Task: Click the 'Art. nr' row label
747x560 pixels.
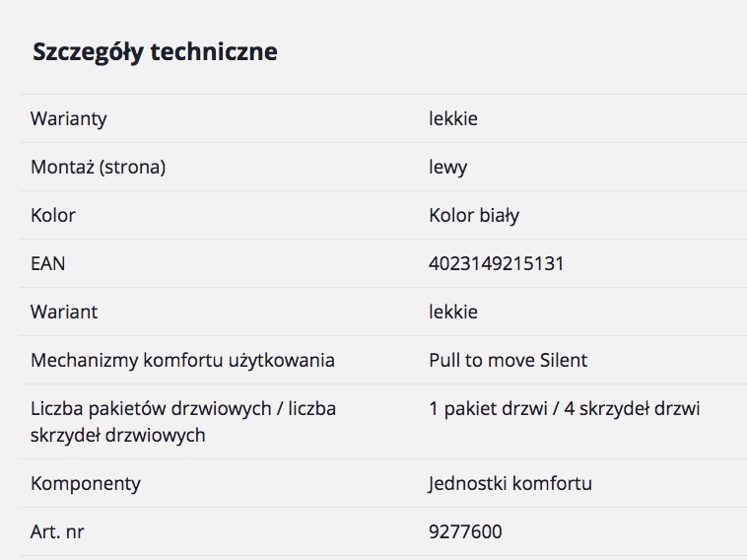Action: click(x=58, y=532)
